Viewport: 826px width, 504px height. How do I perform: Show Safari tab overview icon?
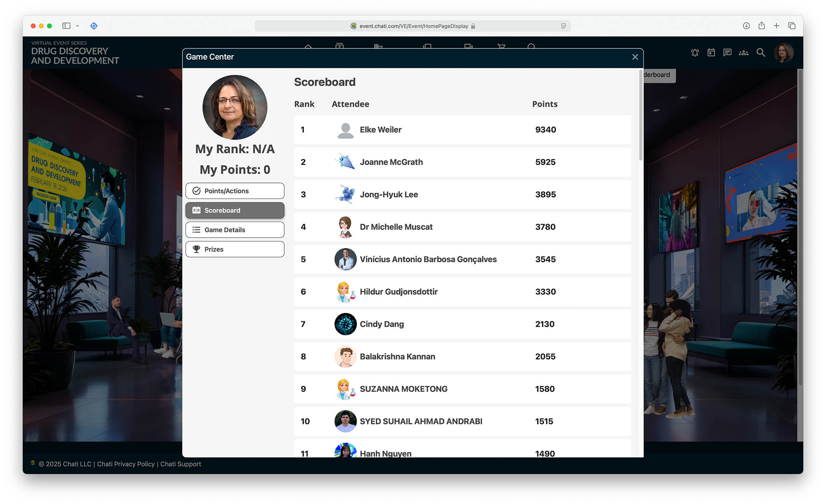pyautogui.click(x=792, y=26)
